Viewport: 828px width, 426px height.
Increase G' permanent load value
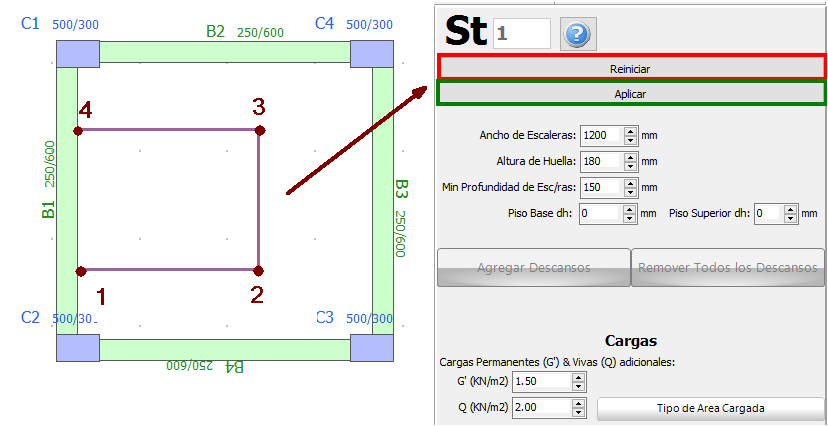[x=578, y=376]
